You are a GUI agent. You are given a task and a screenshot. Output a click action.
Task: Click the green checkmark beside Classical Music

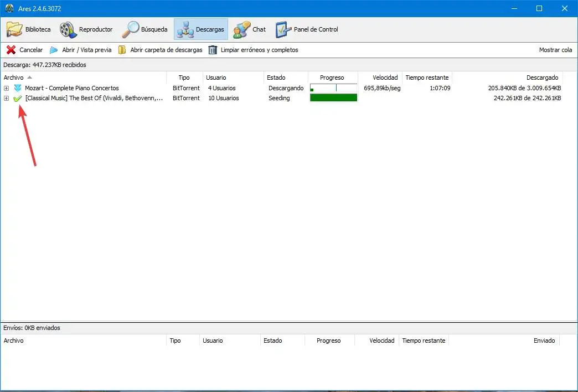(17, 98)
